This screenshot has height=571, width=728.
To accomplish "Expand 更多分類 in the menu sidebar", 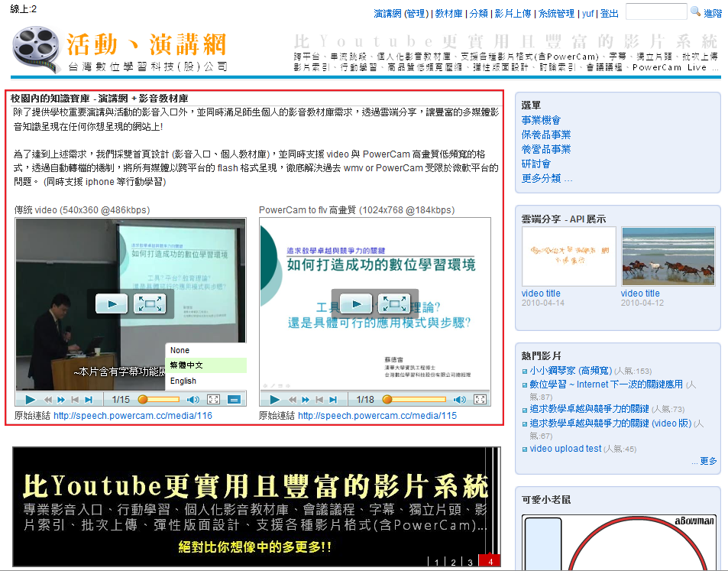I will [x=547, y=178].
